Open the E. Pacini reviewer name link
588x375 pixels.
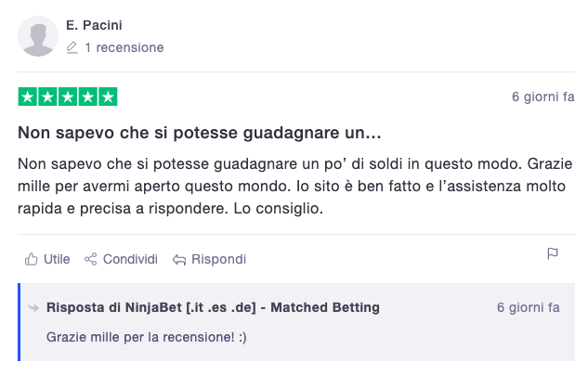tap(94, 25)
